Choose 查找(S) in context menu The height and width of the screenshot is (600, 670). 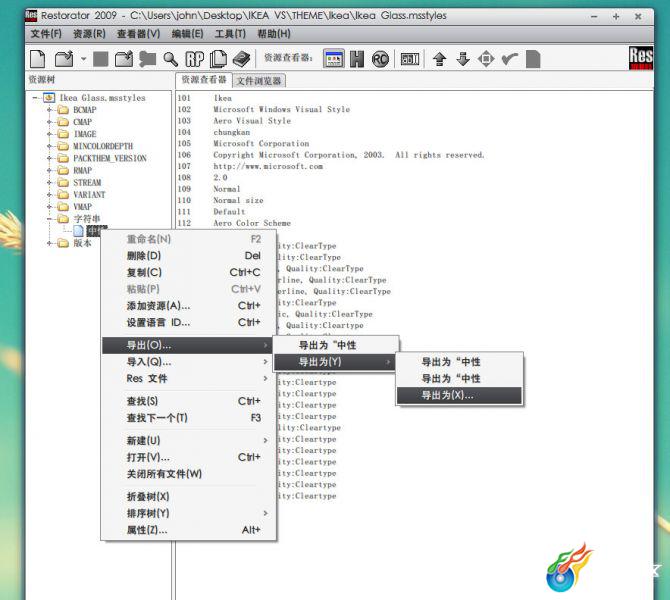point(189,401)
